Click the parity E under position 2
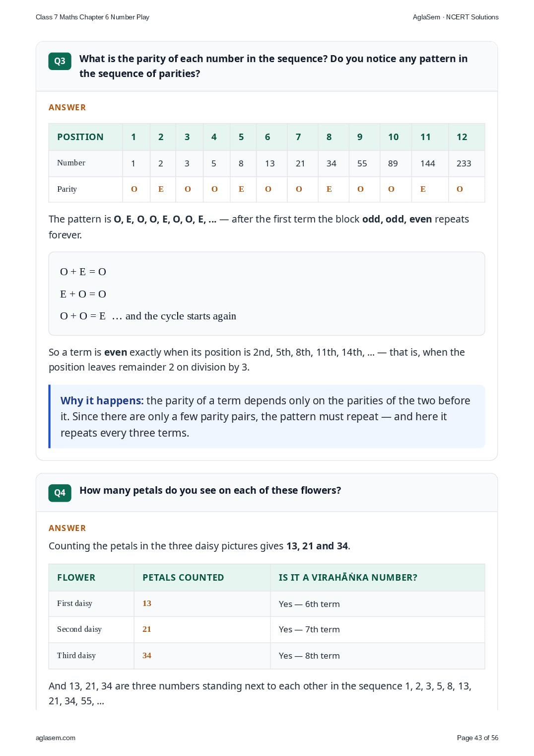This screenshot has width=534, height=756. coord(161,189)
